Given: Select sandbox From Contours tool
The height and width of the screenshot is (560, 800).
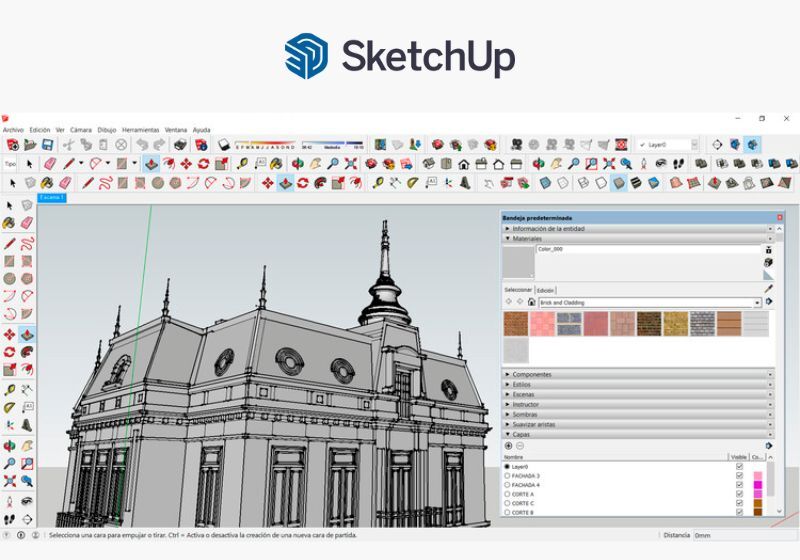Looking at the screenshot, I should [x=676, y=183].
